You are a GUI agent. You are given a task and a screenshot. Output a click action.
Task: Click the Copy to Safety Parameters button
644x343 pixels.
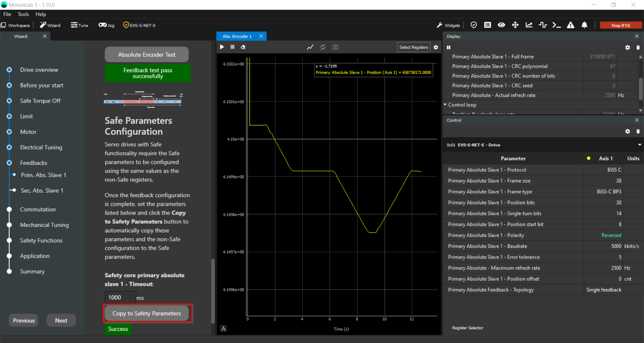[x=147, y=313]
